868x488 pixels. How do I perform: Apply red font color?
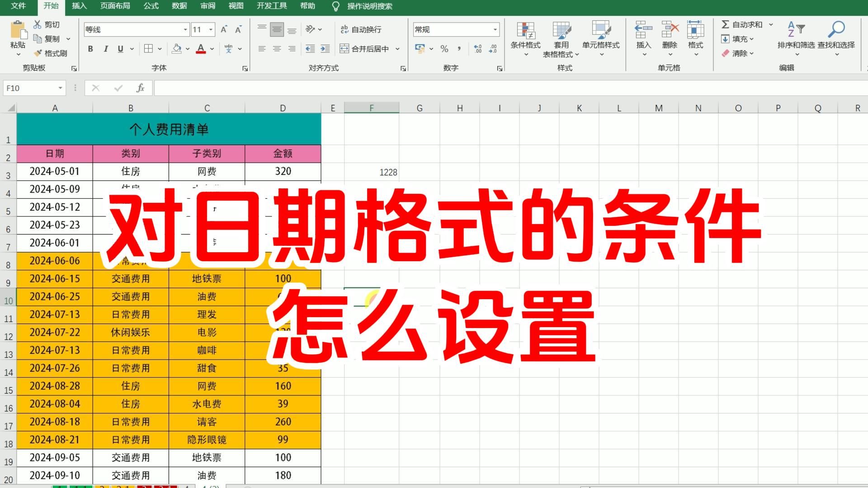coord(201,49)
